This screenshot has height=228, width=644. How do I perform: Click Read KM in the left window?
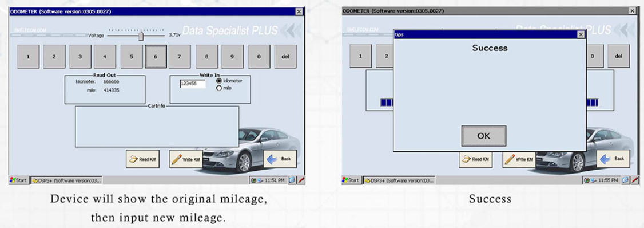(143, 159)
